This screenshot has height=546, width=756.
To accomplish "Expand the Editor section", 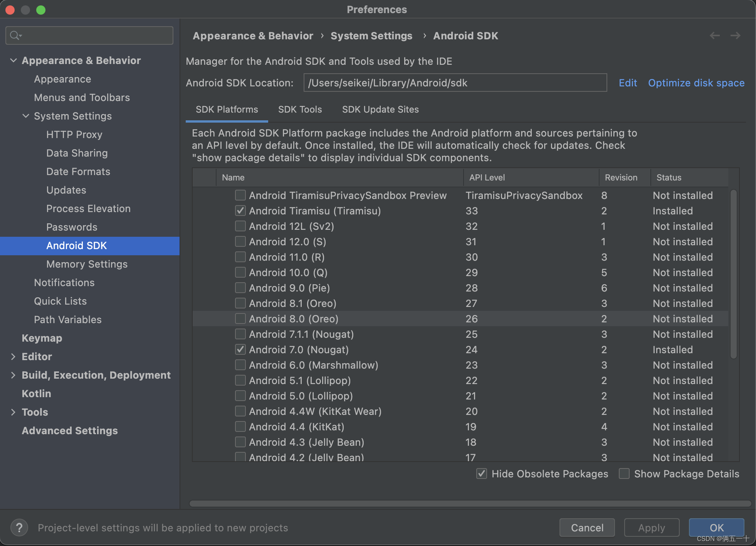I will click(13, 357).
